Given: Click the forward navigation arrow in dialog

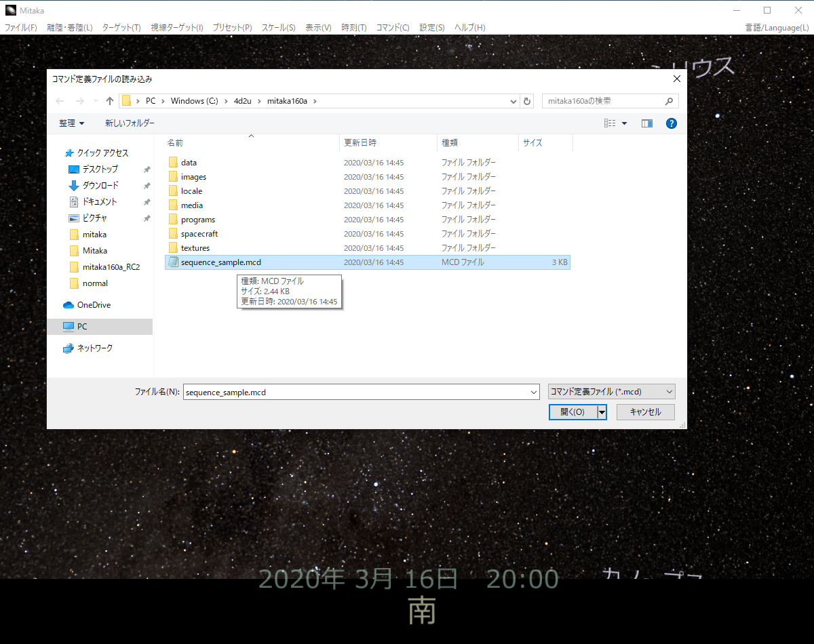Looking at the screenshot, I should pyautogui.click(x=79, y=101).
